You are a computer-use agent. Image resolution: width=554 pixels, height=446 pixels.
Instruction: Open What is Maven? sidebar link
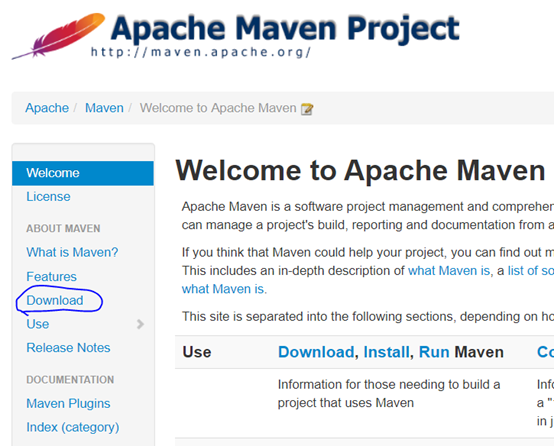tap(72, 252)
